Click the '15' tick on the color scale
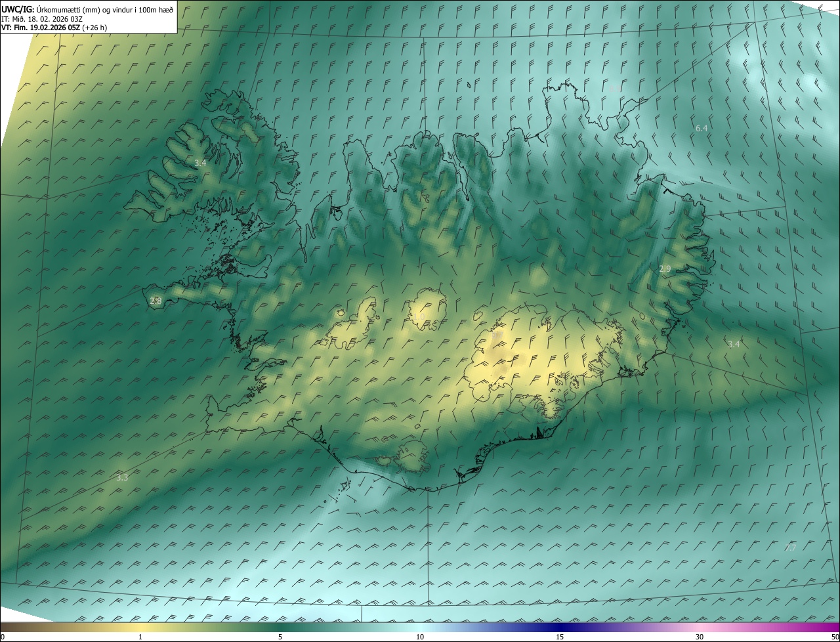840x642 pixels. tap(560, 637)
